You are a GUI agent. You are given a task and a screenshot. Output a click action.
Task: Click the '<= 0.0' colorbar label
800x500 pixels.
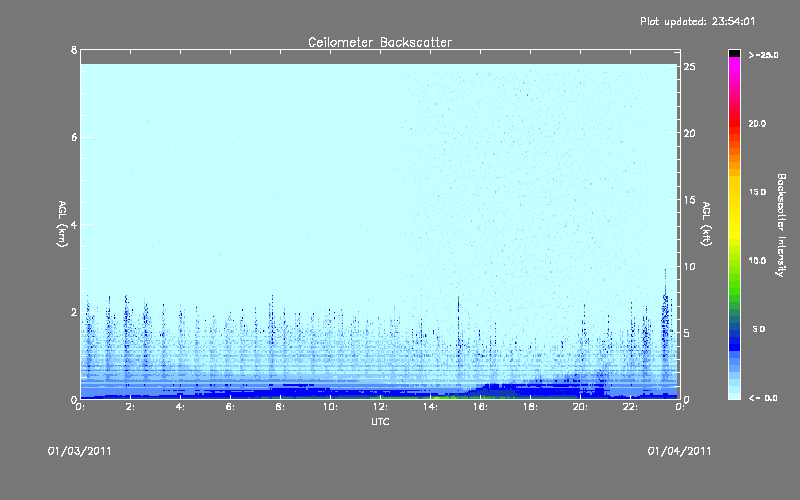click(763, 398)
